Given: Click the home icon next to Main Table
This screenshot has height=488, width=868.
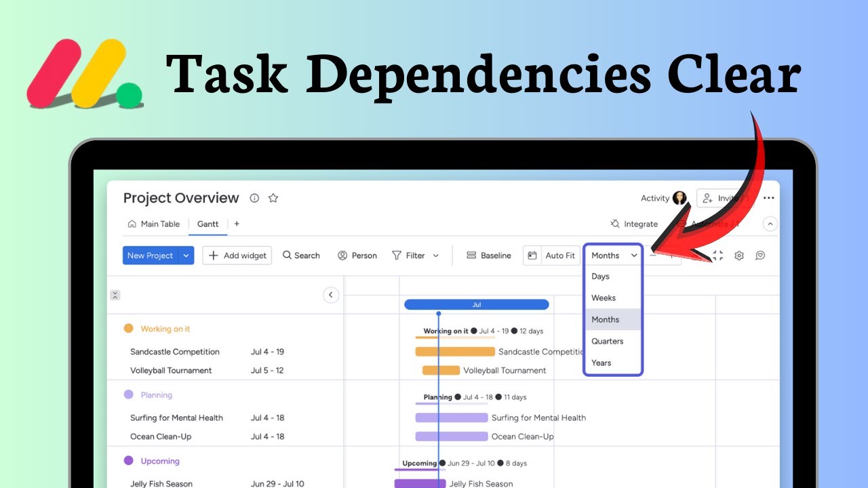Looking at the screenshot, I should 132,224.
